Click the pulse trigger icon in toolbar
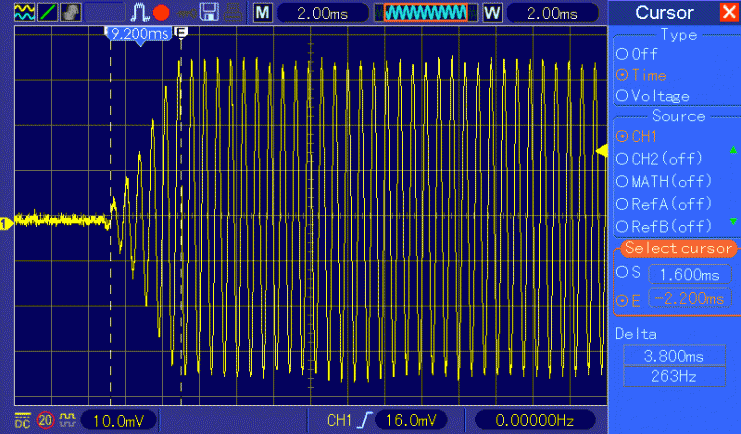Viewport: 741px width, 434px height. pyautogui.click(x=139, y=13)
